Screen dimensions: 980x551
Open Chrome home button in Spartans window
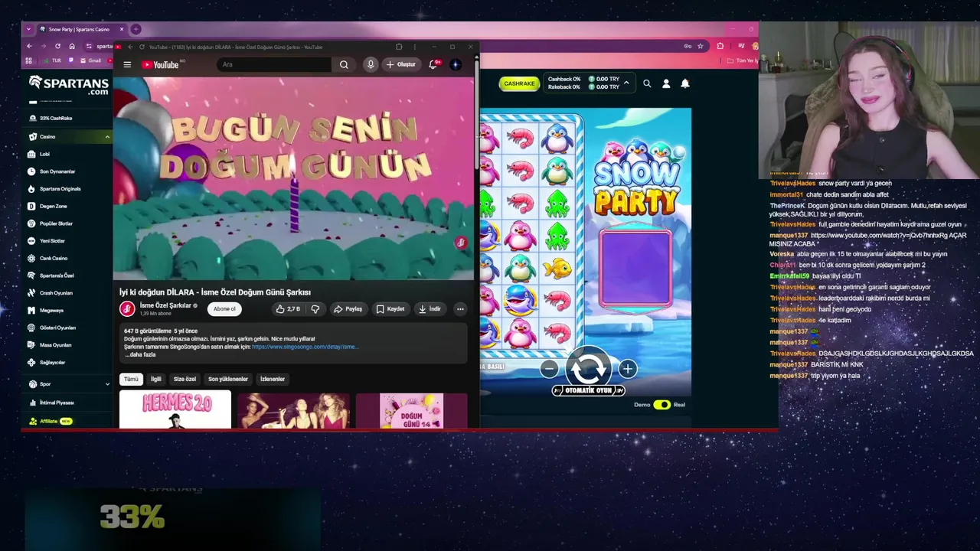tap(72, 46)
